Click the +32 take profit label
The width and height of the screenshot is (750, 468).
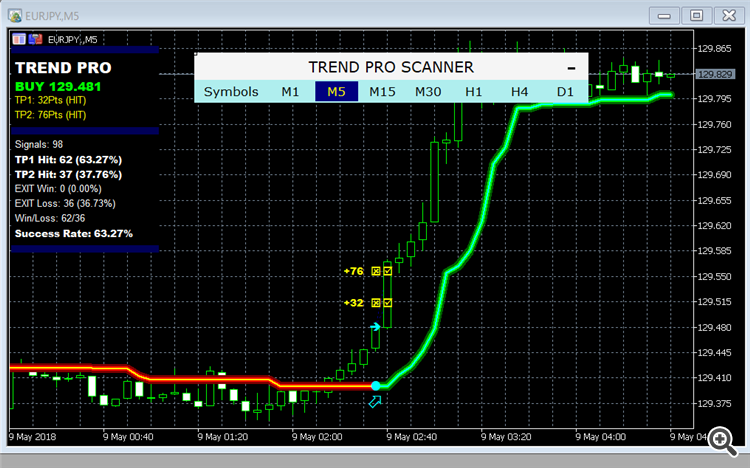[354, 302]
